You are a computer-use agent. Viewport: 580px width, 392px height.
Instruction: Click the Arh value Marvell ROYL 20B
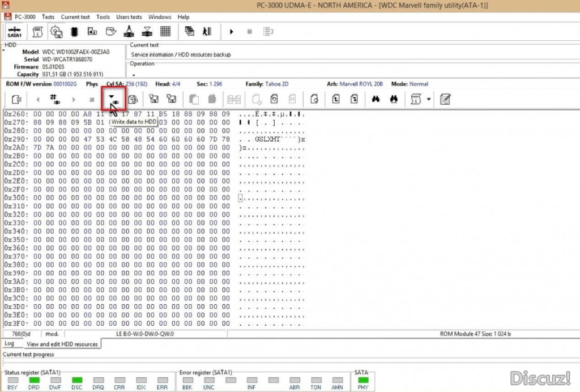click(x=361, y=84)
